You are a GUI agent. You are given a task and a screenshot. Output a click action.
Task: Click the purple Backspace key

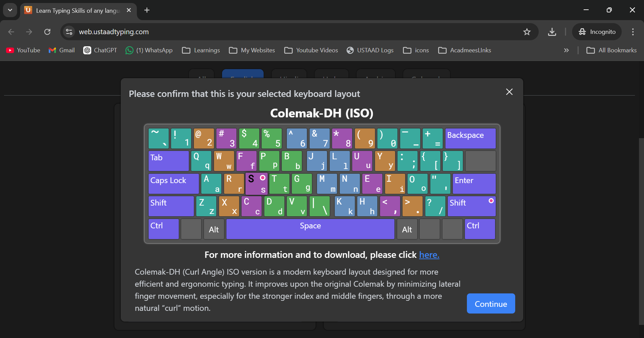(x=470, y=138)
